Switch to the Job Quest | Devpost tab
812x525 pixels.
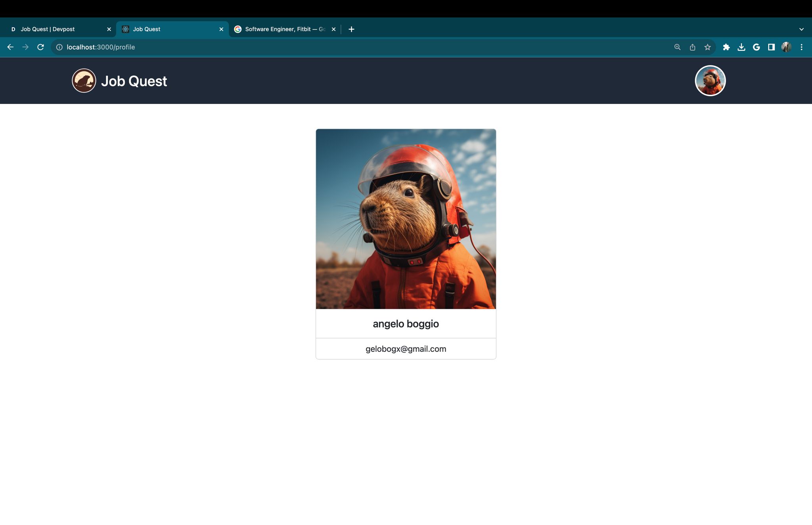click(48, 29)
